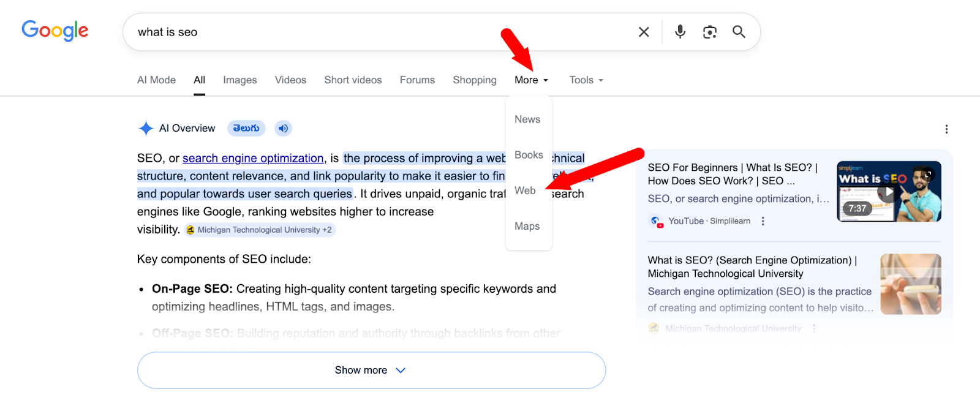Start voice search with microphone icon
Viewport: 980px width, 403px height.
click(680, 32)
